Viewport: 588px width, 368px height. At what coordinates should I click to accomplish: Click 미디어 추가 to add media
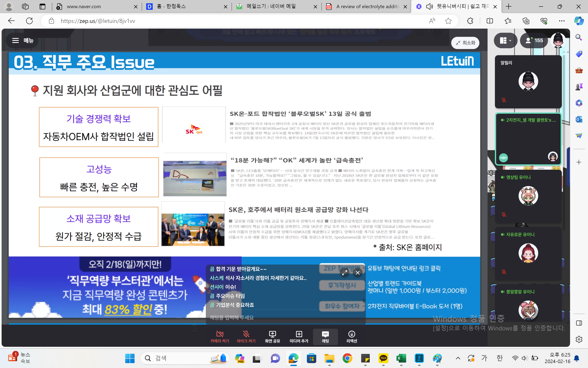(x=299, y=337)
